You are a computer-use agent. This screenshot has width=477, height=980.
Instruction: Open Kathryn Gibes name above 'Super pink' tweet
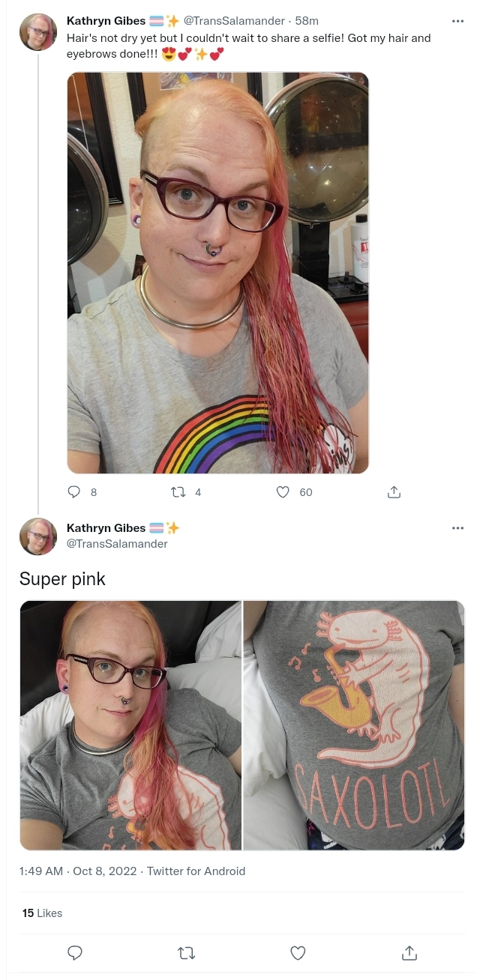click(106, 528)
